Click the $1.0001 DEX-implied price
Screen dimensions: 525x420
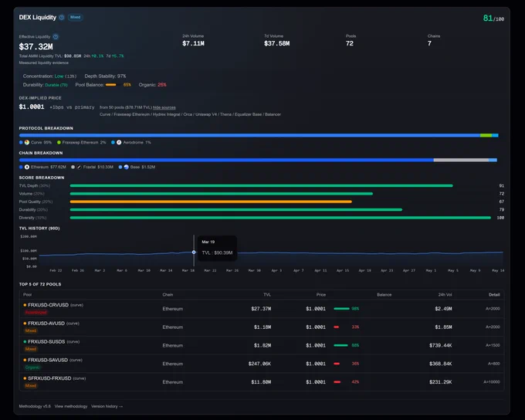(x=32, y=107)
